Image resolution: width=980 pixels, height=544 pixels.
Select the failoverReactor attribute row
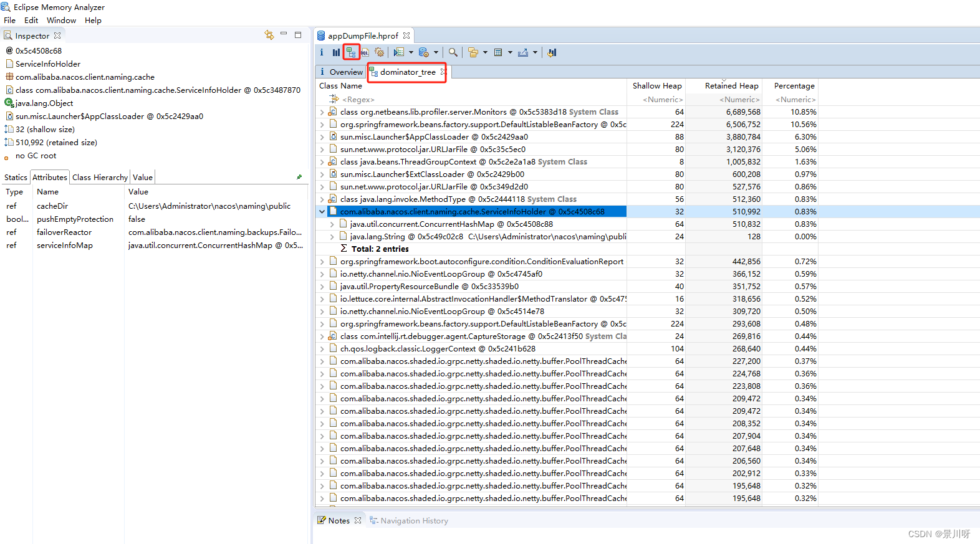[x=155, y=232]
